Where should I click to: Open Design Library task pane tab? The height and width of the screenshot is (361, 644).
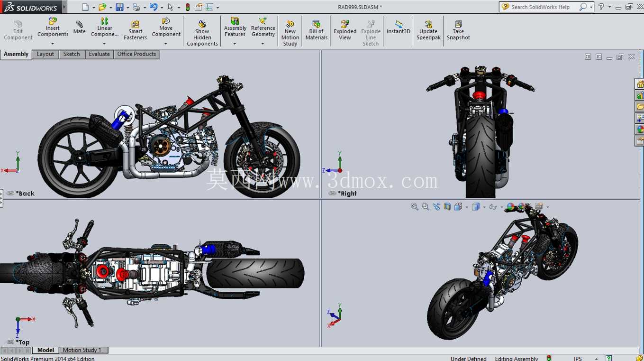(640, 95)
